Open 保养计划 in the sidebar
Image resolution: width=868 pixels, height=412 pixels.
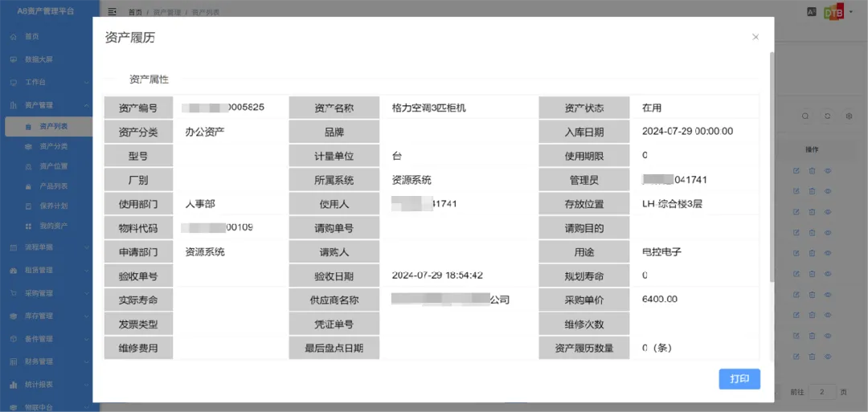coord(54,206)
